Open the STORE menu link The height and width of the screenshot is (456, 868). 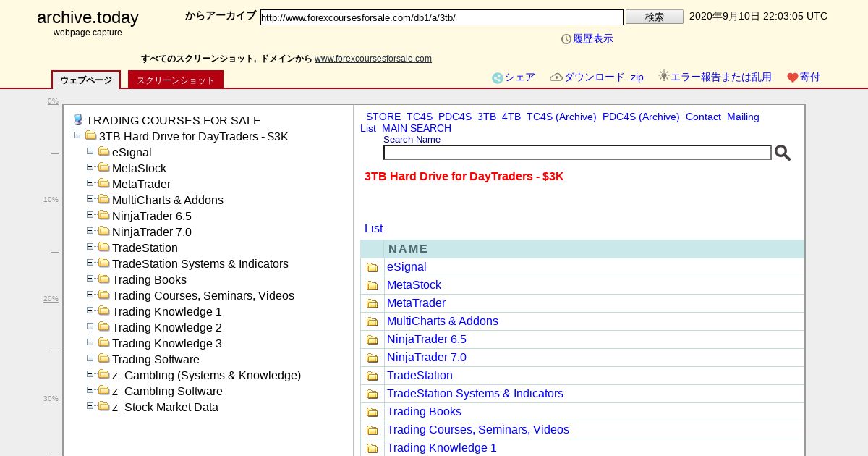click(383, 117)
